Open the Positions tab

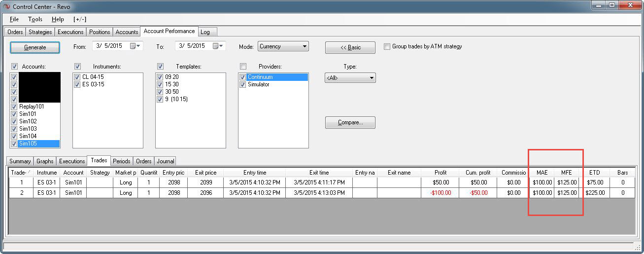click(100, 32)
